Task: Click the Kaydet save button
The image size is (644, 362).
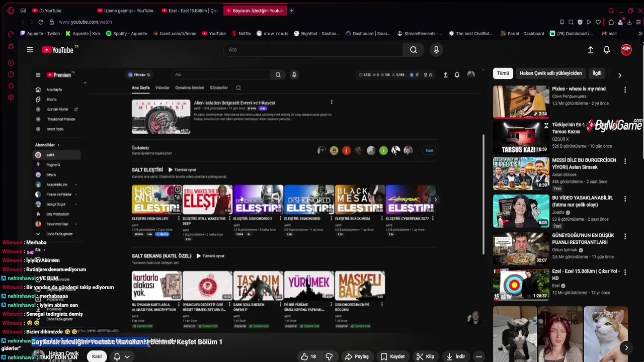Action: (x=392, y=356)
